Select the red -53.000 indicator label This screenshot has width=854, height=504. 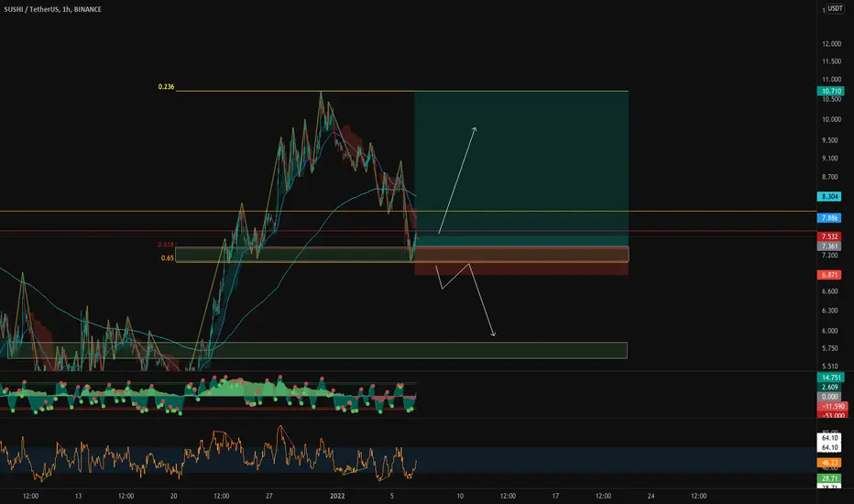tap(833, 415)
